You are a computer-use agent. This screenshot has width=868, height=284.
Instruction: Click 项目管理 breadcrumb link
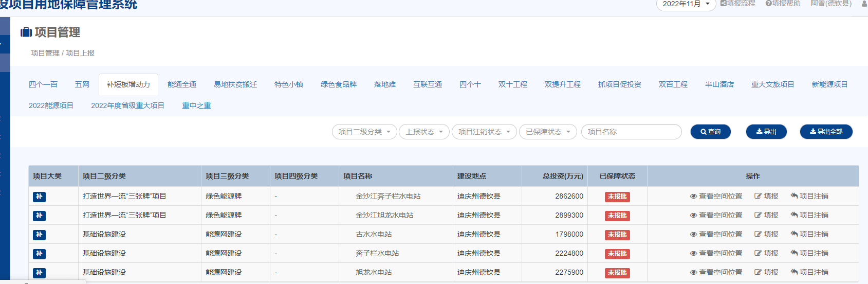pos(45,53)
